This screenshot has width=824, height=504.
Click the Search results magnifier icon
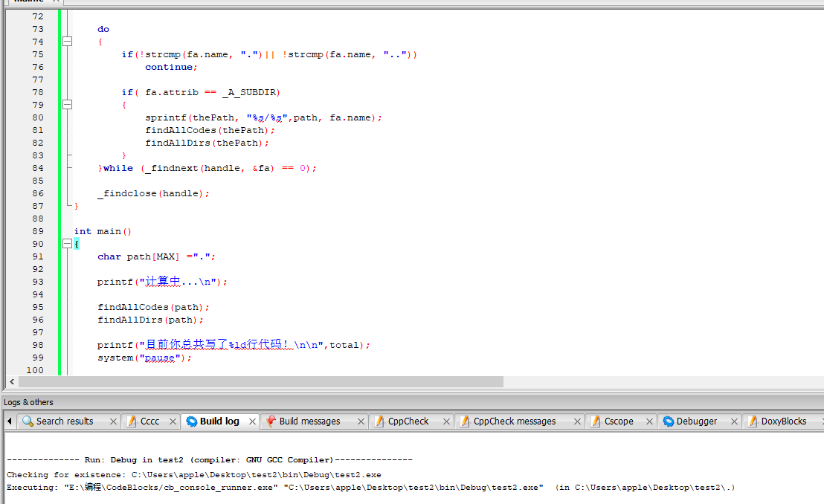pyautogui.click(x=28, y=421)
